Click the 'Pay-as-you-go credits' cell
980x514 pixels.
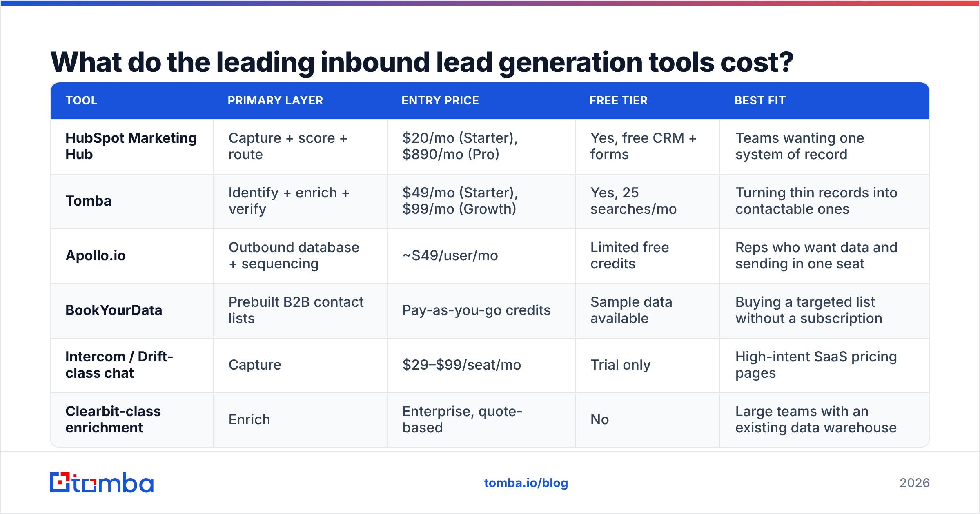point(481,310)
